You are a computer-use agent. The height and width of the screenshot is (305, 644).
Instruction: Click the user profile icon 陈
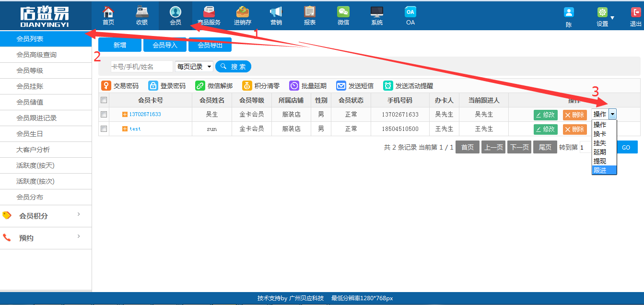[569, 12]
